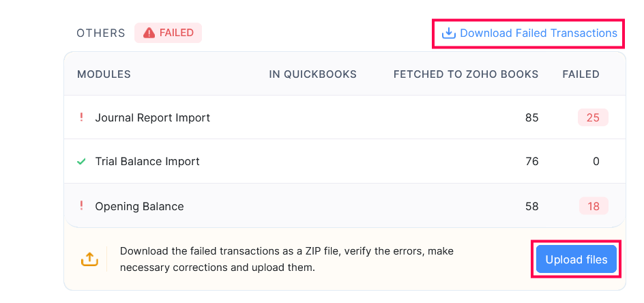Select the Trial Balance Import row

(x=147, y=162)
